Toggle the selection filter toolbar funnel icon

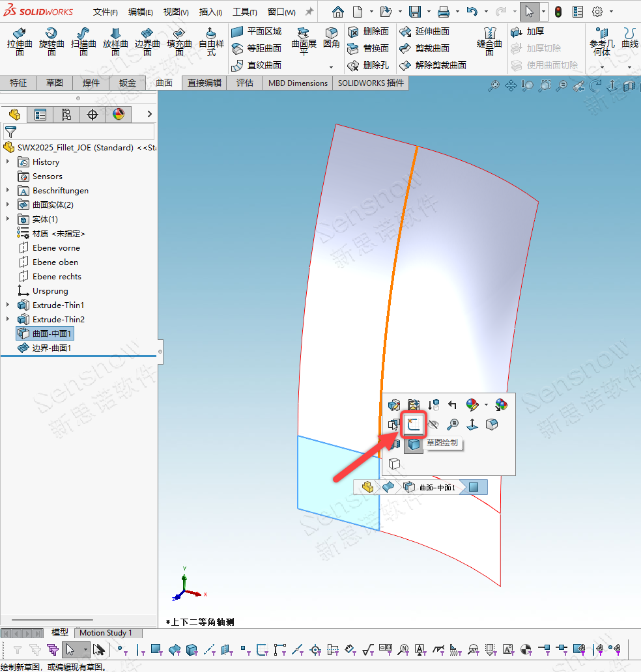[18, 649]
